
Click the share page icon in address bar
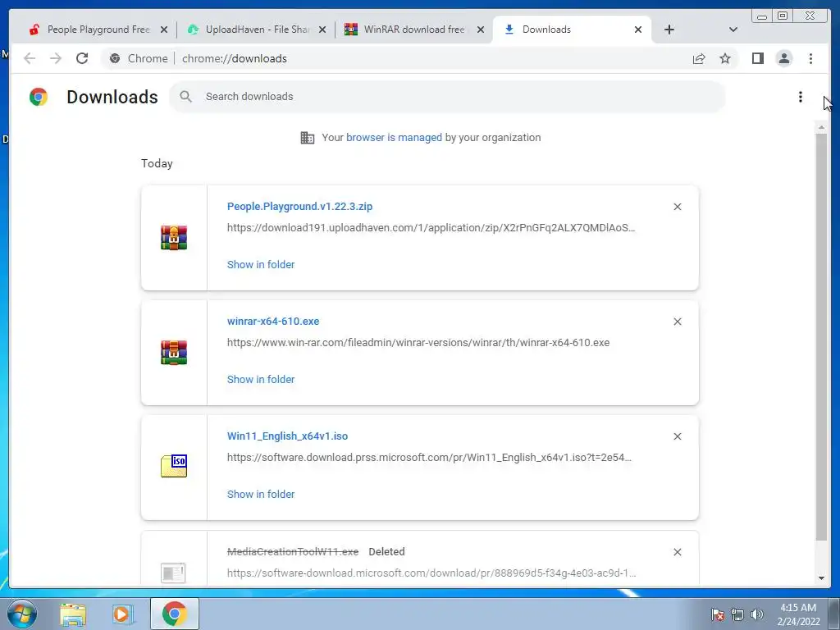[699, 58]
